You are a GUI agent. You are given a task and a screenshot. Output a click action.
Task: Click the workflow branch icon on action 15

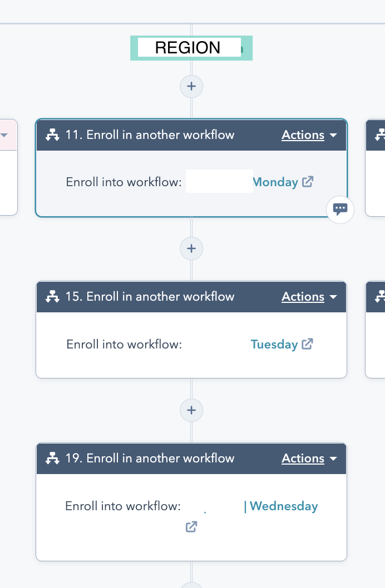click(x=52, y=297)
